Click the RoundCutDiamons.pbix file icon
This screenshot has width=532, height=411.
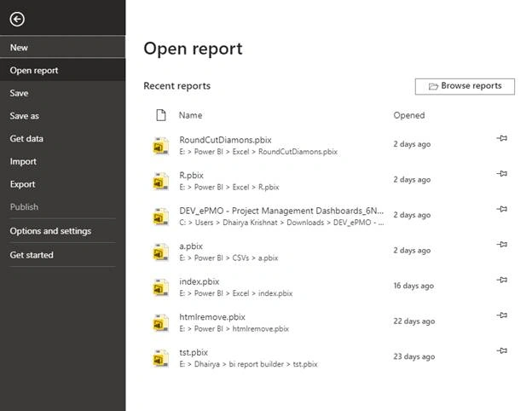point(160,146)
